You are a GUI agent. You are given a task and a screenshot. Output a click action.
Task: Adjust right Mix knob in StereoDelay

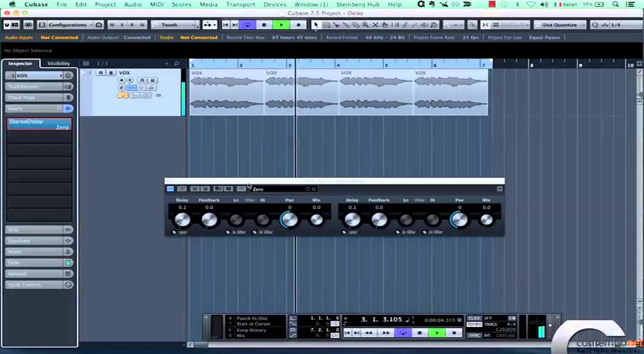tap(486, 220)
